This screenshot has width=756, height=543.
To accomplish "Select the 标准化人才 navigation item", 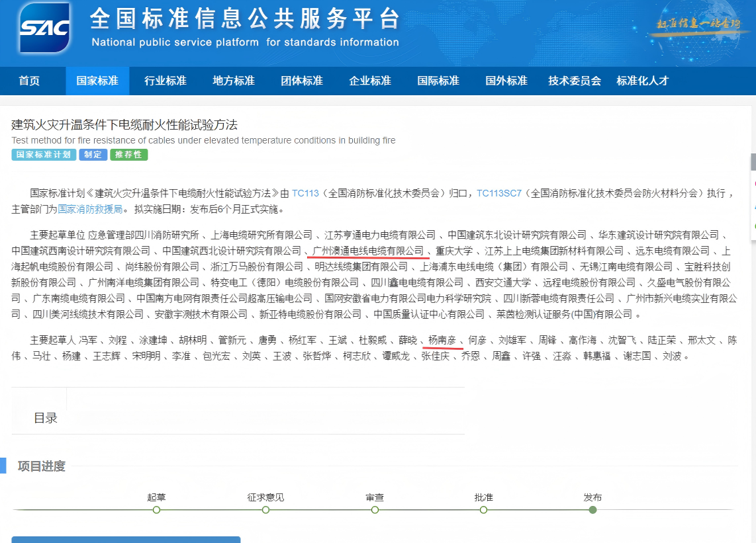I will 642,81.
